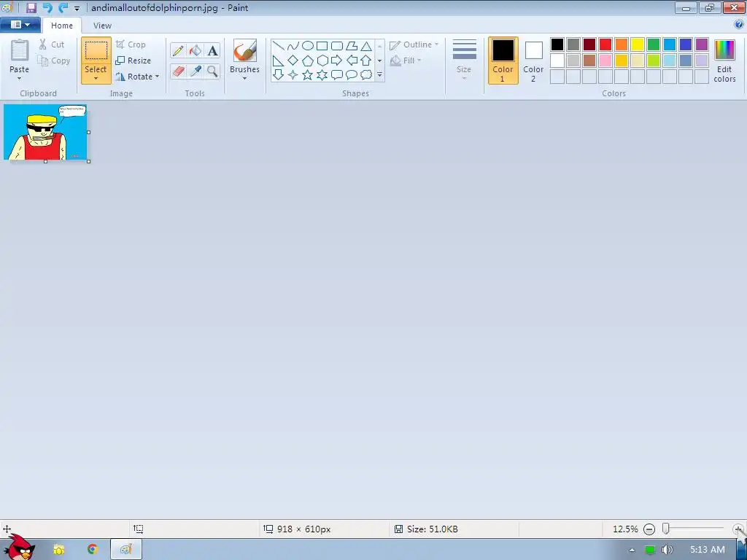Choose the Line shape
Screen dimensions: 747x560
(x=278, y=46)
